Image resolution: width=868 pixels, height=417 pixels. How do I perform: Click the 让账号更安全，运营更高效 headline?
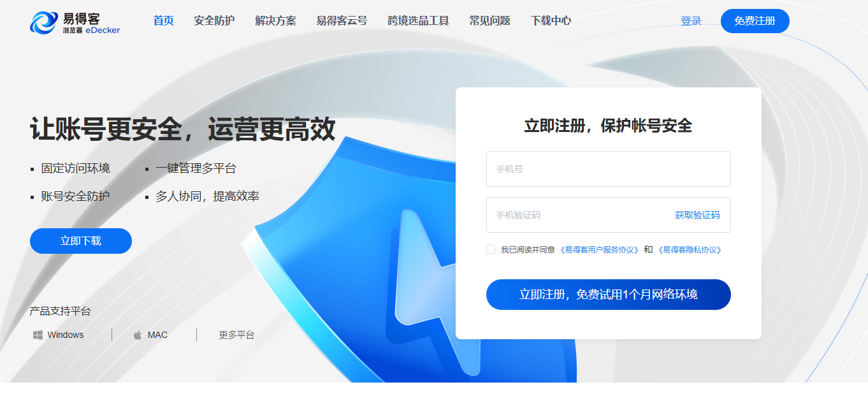pos(182,129)
